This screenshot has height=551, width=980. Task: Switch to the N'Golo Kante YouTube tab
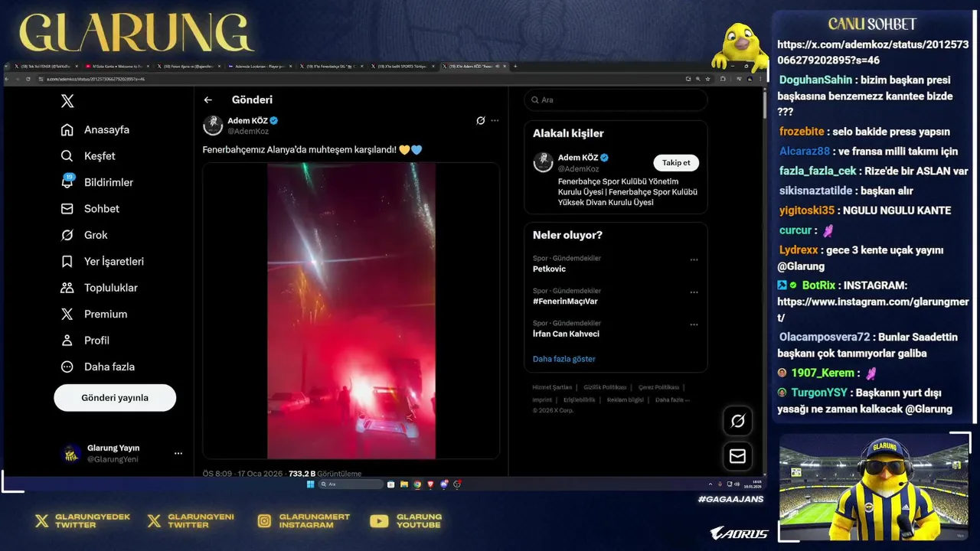pyautogui.click(x=117, y=67)
